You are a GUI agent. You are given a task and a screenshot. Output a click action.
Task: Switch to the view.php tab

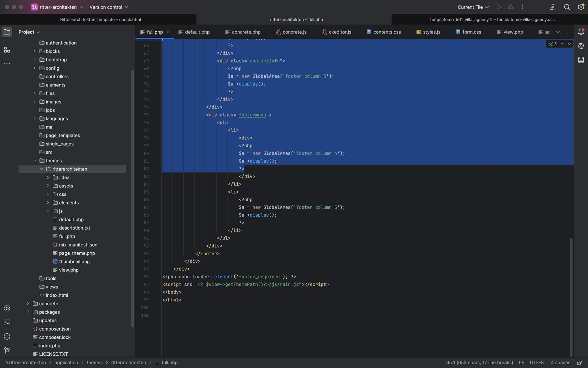(510, 32)
